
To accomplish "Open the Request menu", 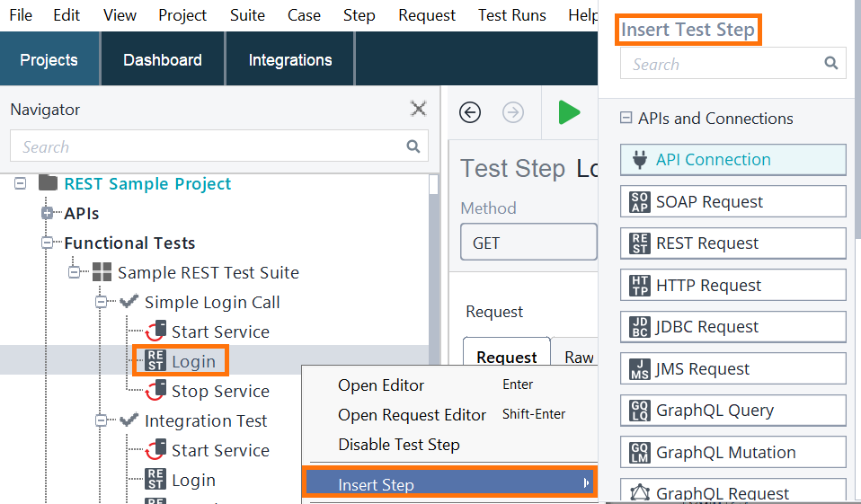I will 427,15.
